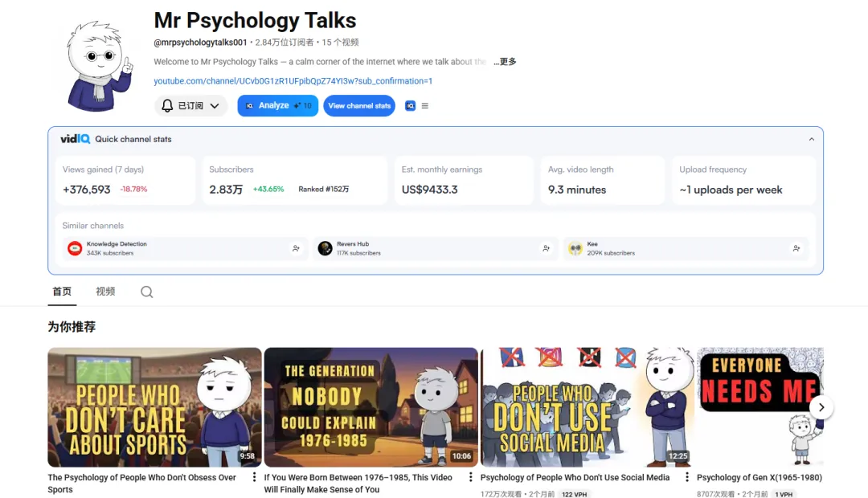The width and height of the screenshot is (868, 498).
Task: Click the 9.3 minutes average length value
Action: tap(577, 190)
